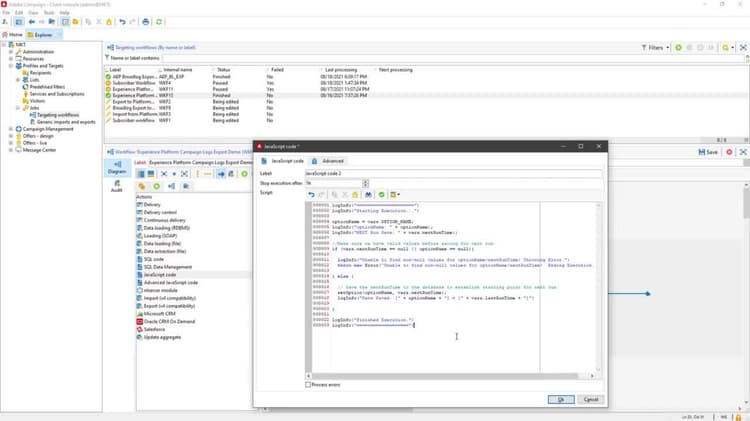Enable the Process errors checkbox

pyautogui.click(x=308, y=384)
